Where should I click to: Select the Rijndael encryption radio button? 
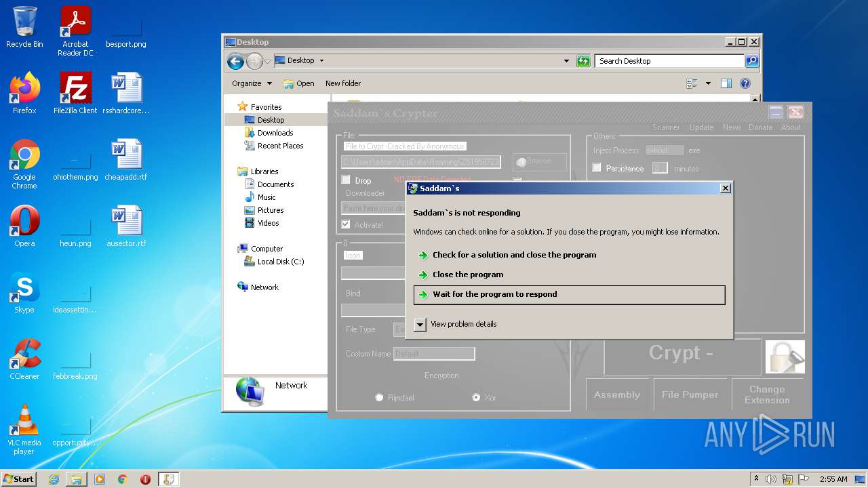[379, 398]
